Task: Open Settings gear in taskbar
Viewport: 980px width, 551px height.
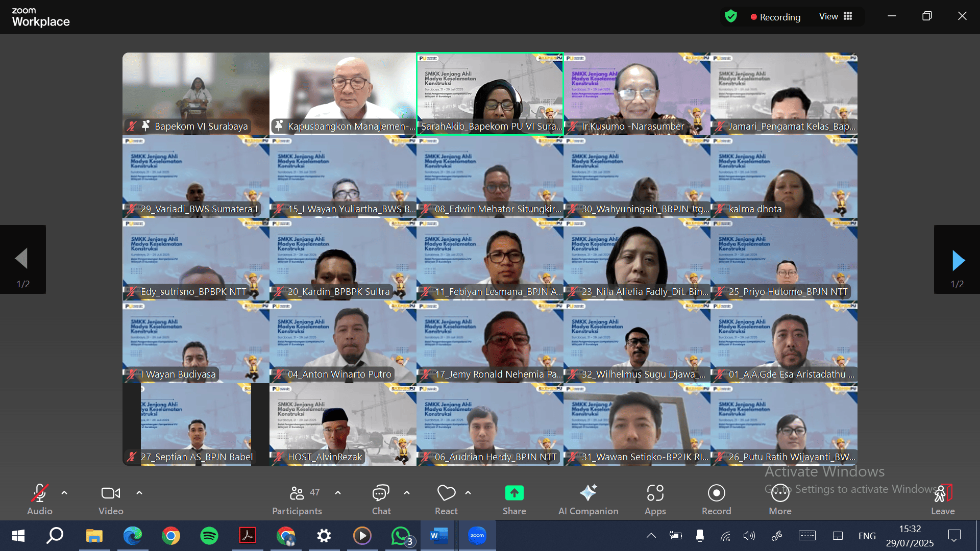Action: pyautogui.click(x=324, y=536)
